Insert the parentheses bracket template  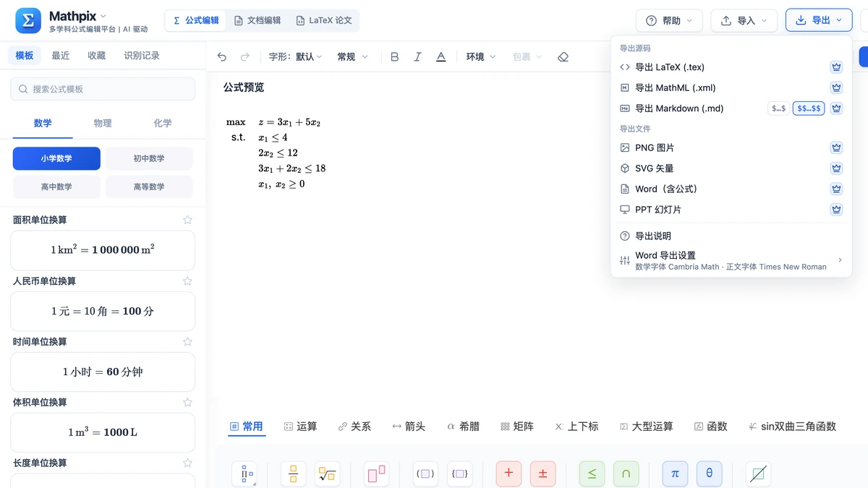425,474
